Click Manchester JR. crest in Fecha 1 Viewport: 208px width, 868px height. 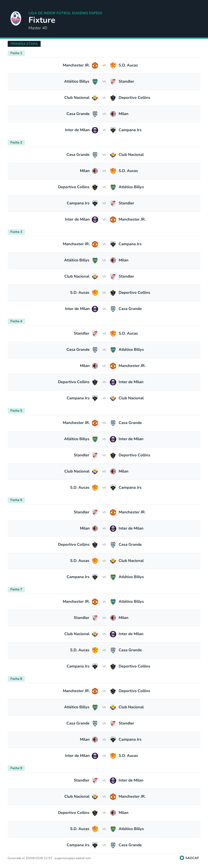point(95,65)
